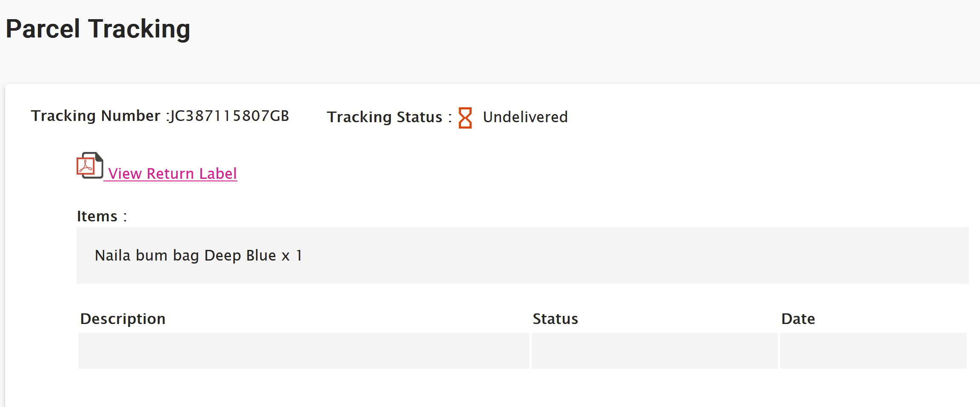Click the Description column header

(123, 319)
